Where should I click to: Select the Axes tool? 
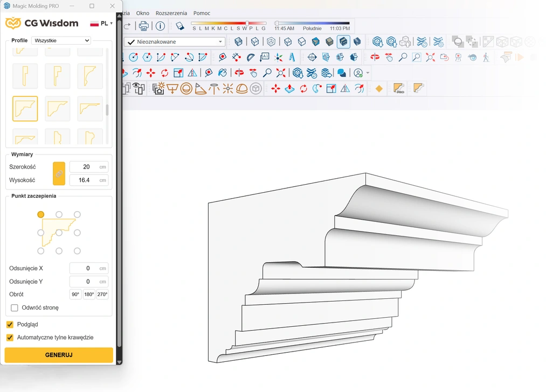coord(278,57)
